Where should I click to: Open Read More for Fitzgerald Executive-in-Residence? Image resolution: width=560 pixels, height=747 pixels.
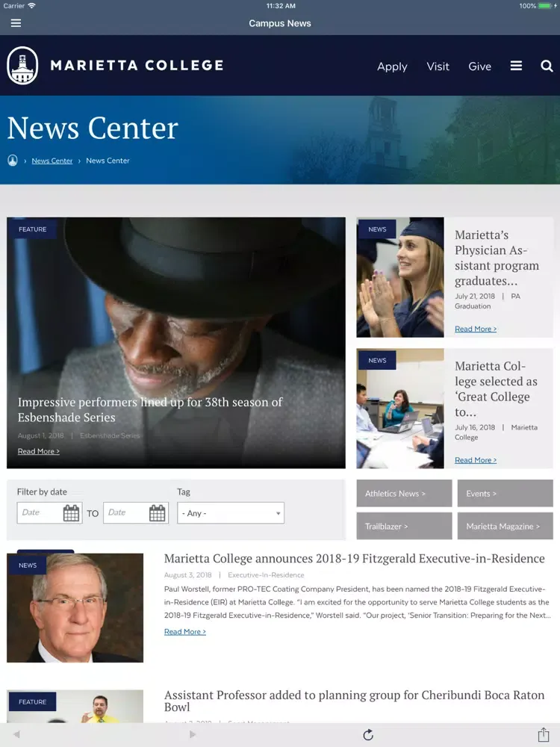(184, 632)
